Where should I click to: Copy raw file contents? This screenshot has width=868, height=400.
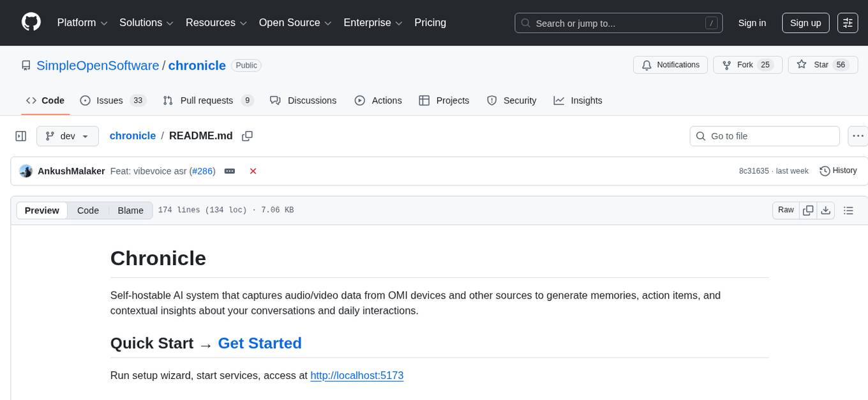(808, 210)
